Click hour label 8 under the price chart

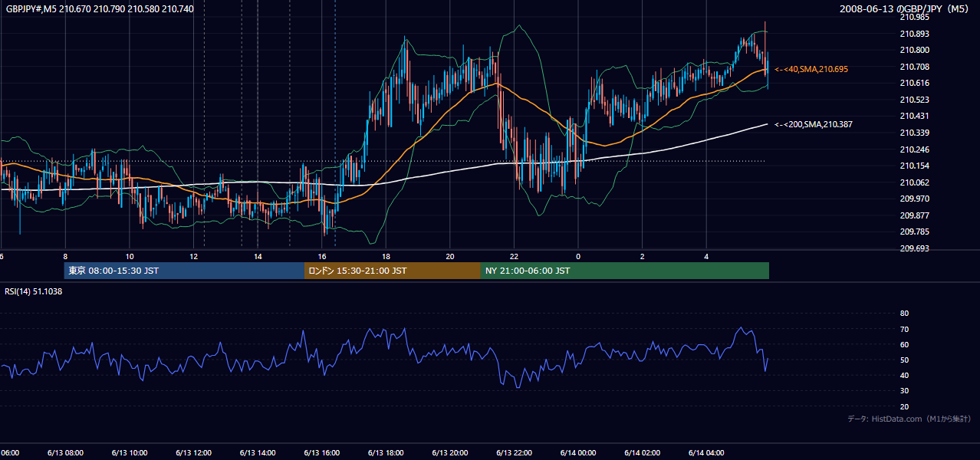tap(65, 256)
